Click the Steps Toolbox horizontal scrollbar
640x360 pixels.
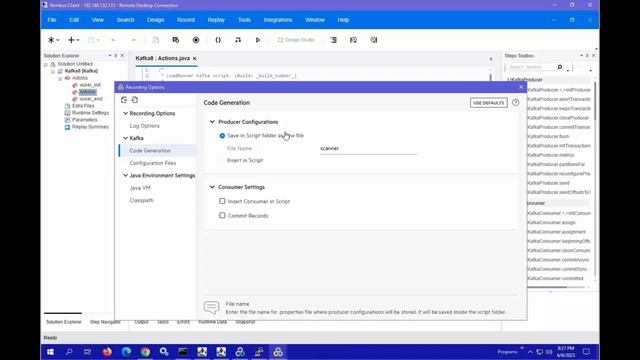click(547, 287)
